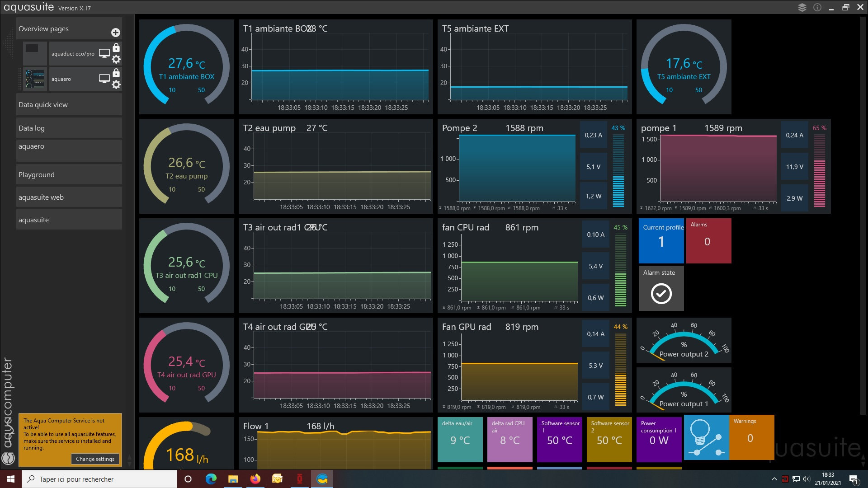Click the lightbulb output control tile
Screen dimensions: 868x488
pyautogui.click(x=706, y=437)
